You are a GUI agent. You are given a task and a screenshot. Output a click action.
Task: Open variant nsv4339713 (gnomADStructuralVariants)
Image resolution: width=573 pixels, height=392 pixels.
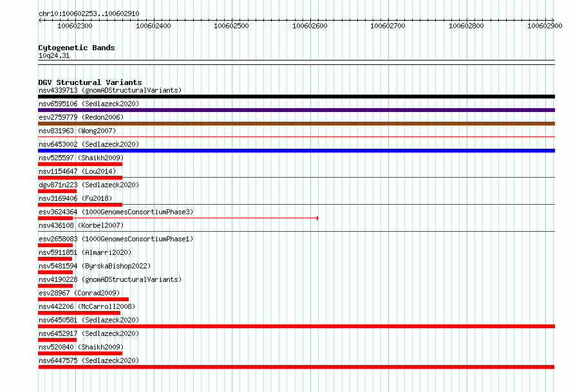tap(110, 90)
